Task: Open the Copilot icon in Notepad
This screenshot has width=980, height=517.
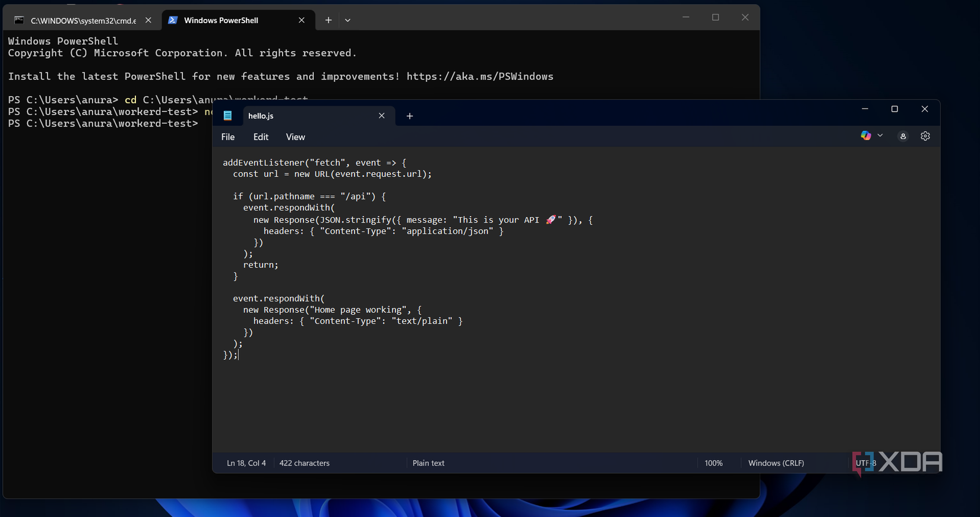Action: (866, 136)
